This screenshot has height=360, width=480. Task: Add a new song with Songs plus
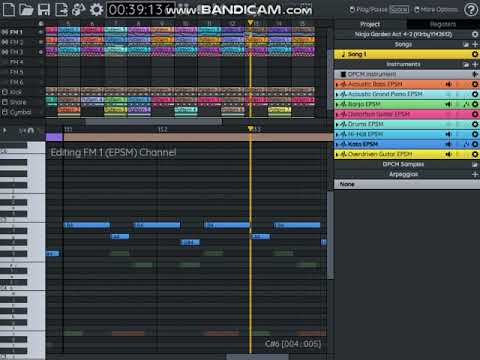click(x=475, y=44)
